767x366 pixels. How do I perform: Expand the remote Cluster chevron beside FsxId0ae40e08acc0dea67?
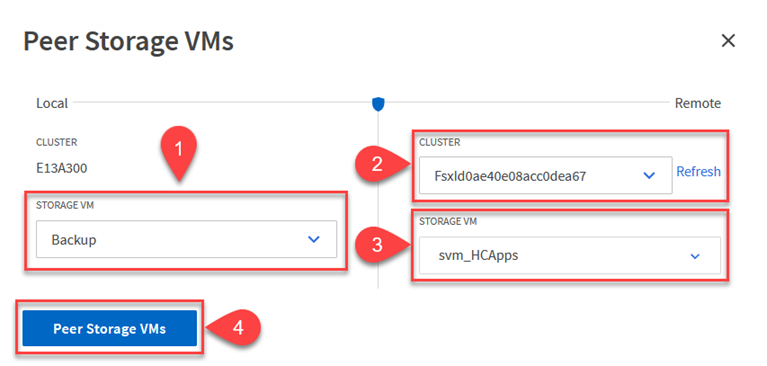tap(649, 176)
